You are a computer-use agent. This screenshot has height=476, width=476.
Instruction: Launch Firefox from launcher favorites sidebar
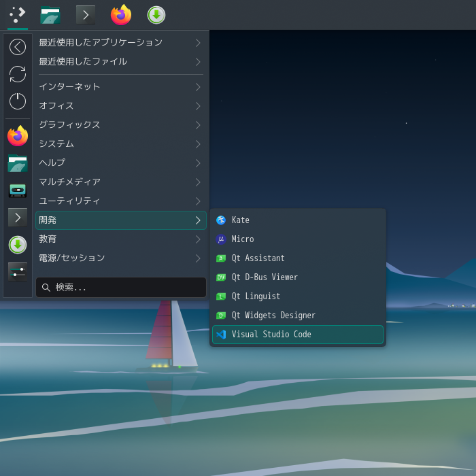pyautogui.click(x=18, y=136)
